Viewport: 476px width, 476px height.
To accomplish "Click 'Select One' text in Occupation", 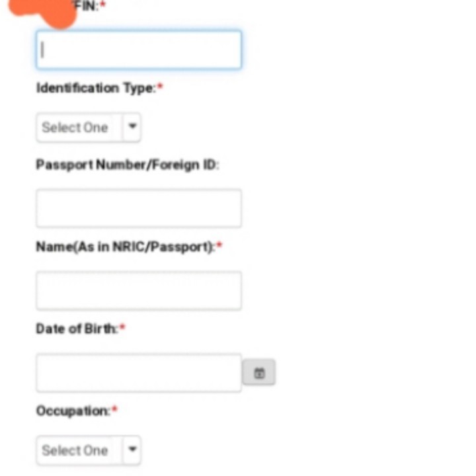I will point(75,450).
